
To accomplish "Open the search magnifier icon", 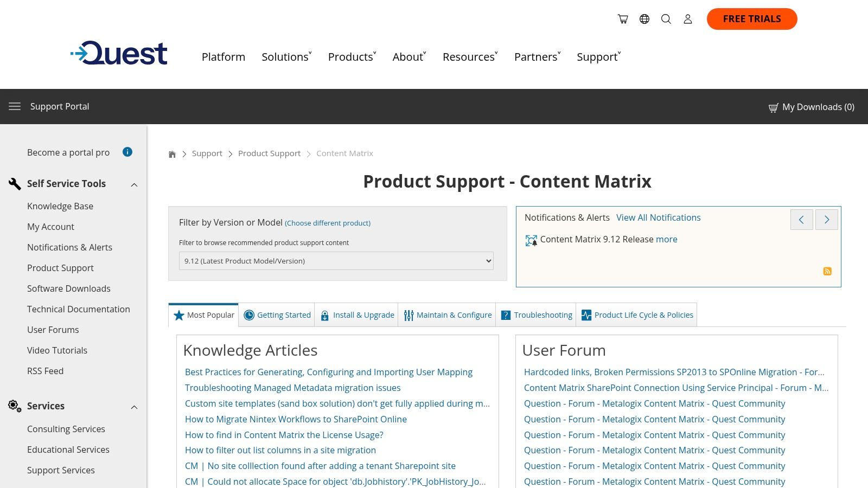I will (666, 18).
